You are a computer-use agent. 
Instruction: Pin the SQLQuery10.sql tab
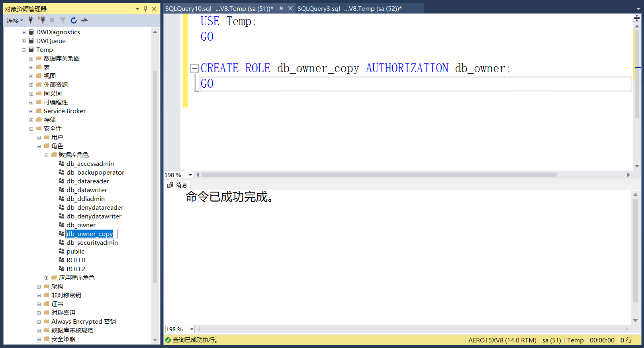[x=281, y=8]
